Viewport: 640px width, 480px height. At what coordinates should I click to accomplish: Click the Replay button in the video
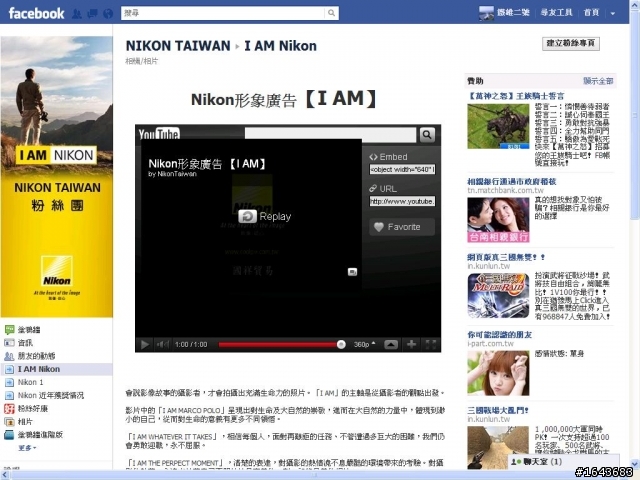(264, 216)
